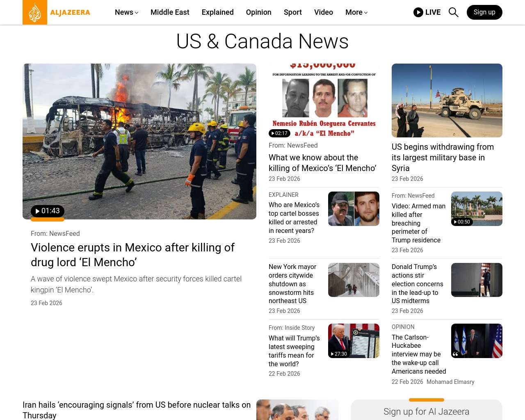Screen dimensions: 525x420
Task: Expand the More dropdown menu
Action: coord(356,12)
